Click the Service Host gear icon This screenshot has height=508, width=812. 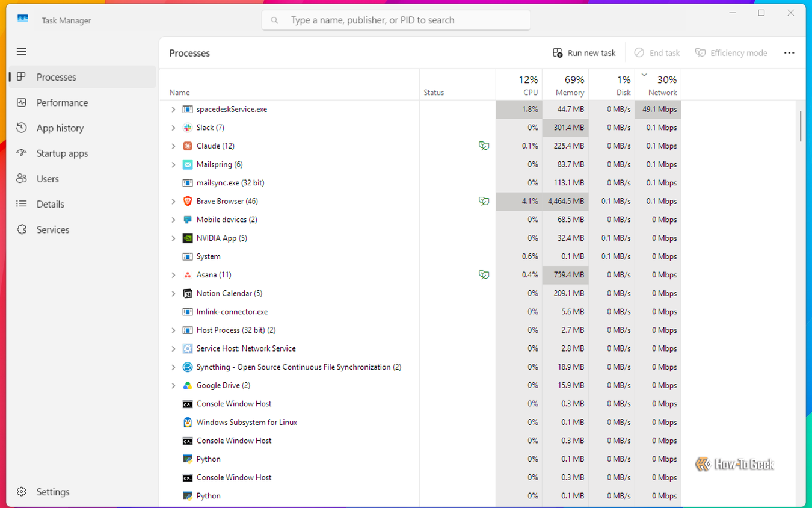pyautogui.click(x=188, y=348)
